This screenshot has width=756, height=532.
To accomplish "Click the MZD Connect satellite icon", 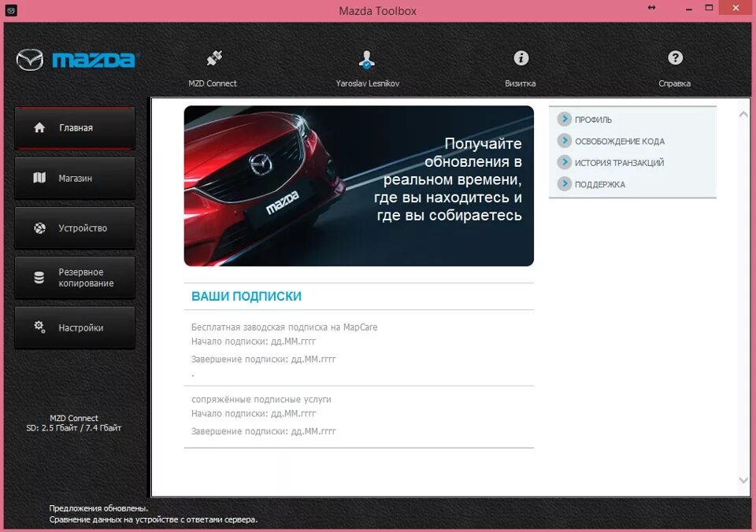I will (214, 58).
